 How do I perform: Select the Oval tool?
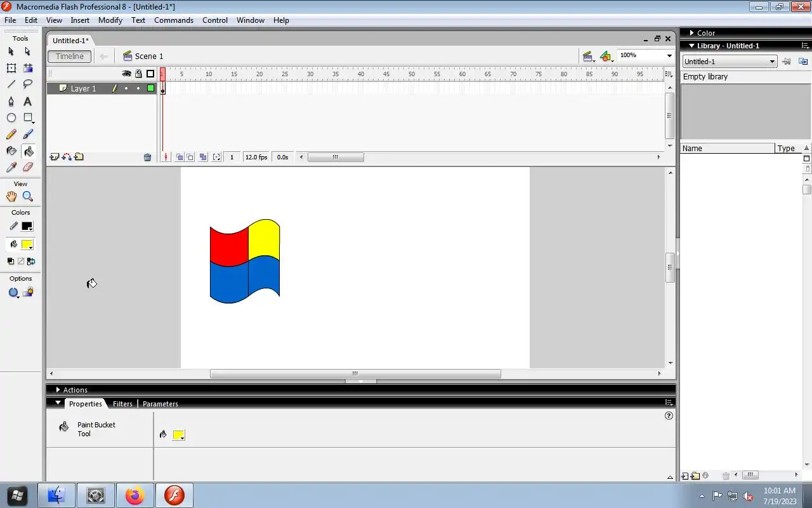pyautogui.click(x=11, y=118)
